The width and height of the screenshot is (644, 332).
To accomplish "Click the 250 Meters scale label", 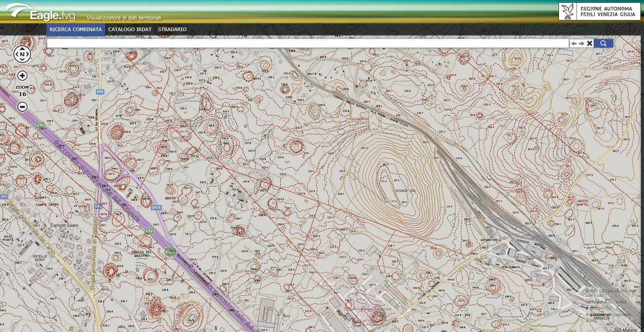I will (625, 330).
